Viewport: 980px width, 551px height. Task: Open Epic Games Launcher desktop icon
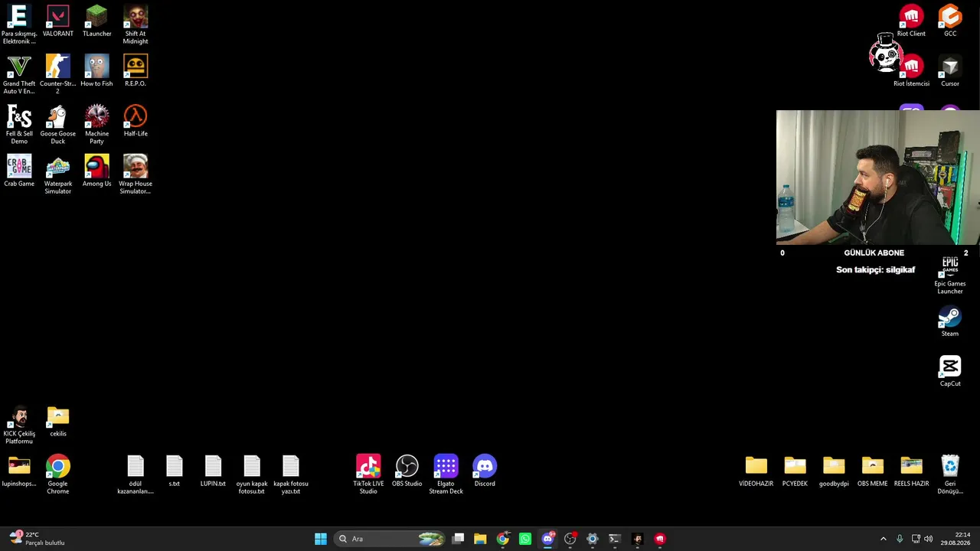pyautogui.click(x=950, y=275)
